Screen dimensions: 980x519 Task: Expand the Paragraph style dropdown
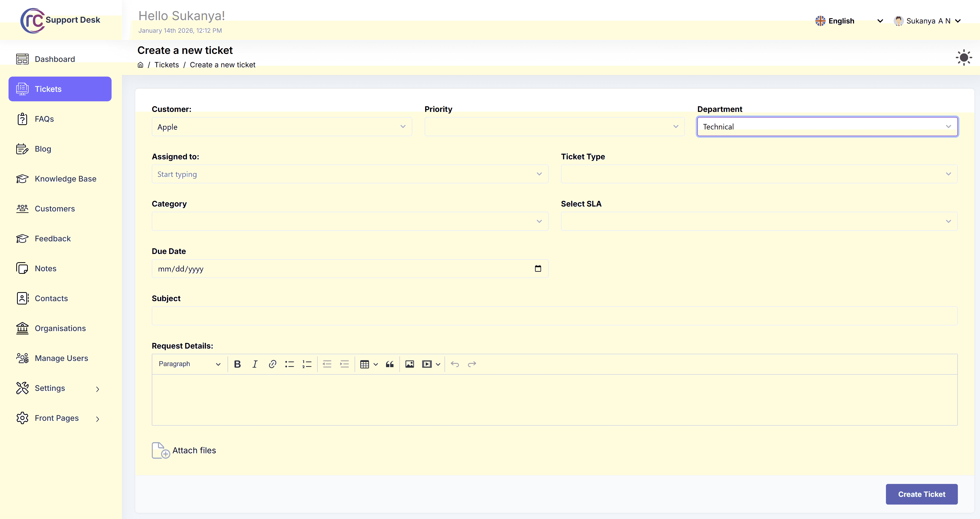pos(189,364)
